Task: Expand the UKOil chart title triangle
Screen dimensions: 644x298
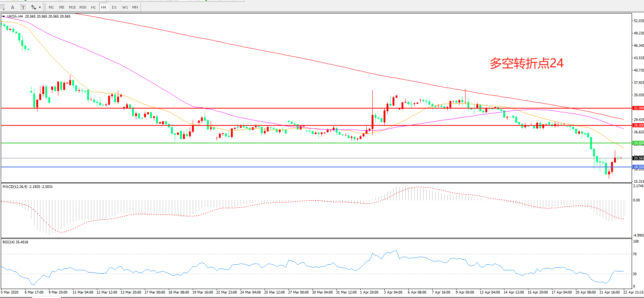Action: [x=3, y=16]
